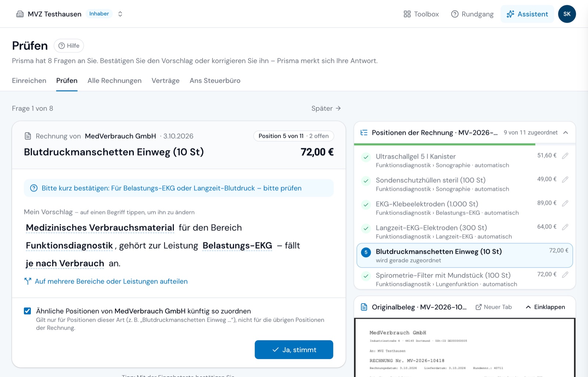Edit the Sondenschutzhüllen steril position
Viewport: 588px width, 377px height.
click(x=565, y=180)
